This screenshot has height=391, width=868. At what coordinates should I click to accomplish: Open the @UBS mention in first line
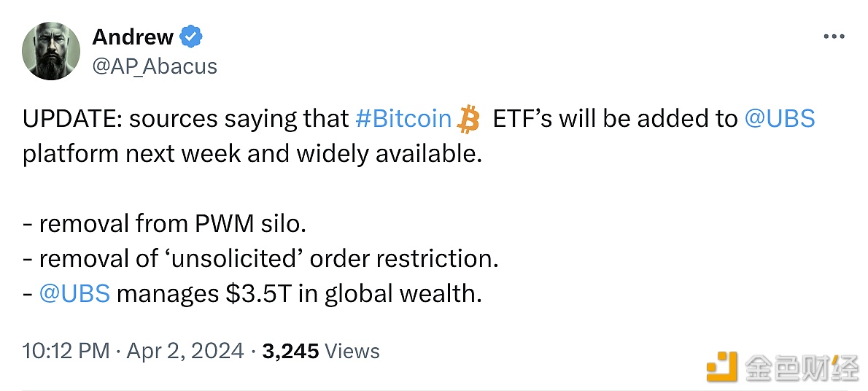780,119
